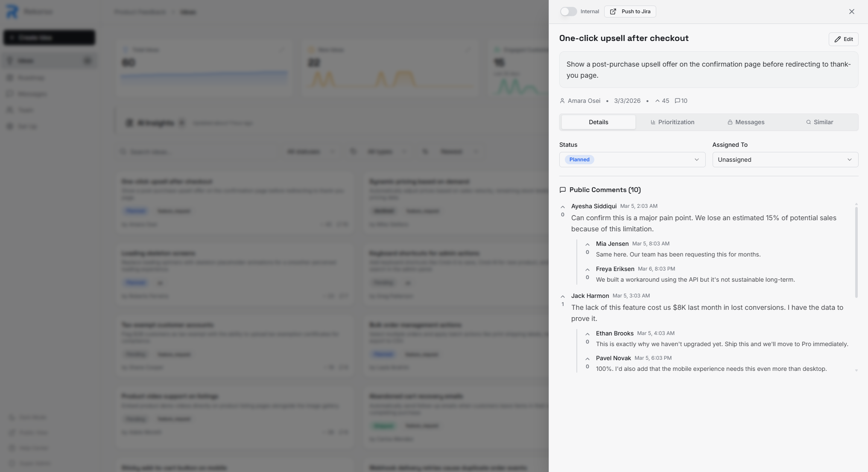The width and height of the screenshot is (868, 472).
Task: Upvote Freya Eriksen's reply
Action: coord(587,269)
